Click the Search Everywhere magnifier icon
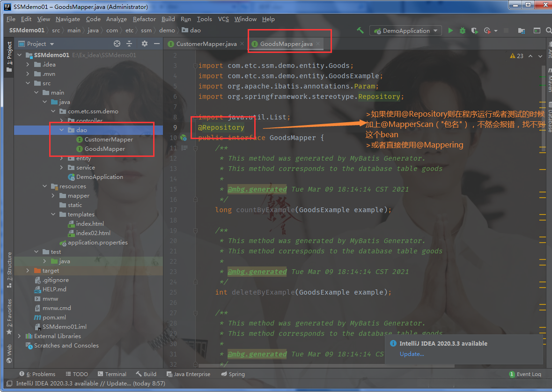 [548, 30]
